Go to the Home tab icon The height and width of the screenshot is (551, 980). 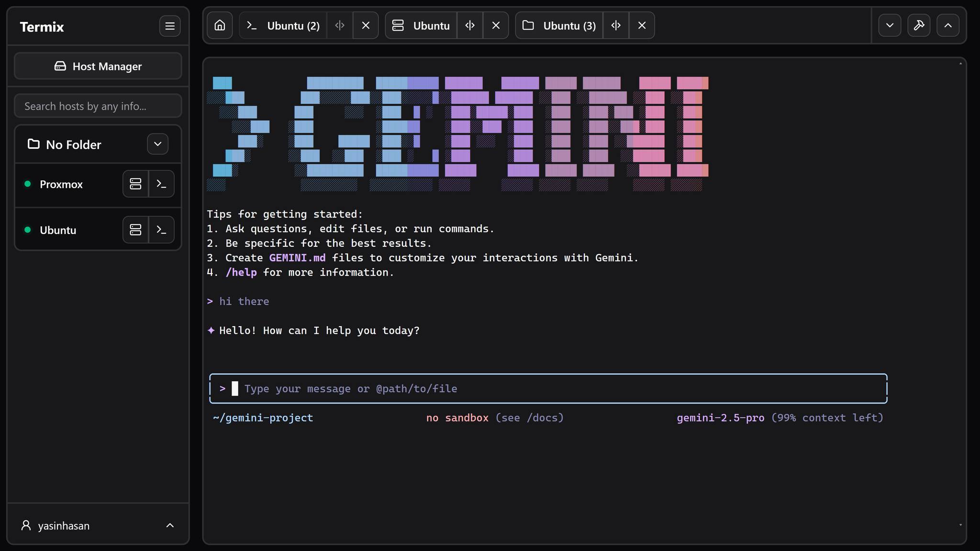click(220, 25)
